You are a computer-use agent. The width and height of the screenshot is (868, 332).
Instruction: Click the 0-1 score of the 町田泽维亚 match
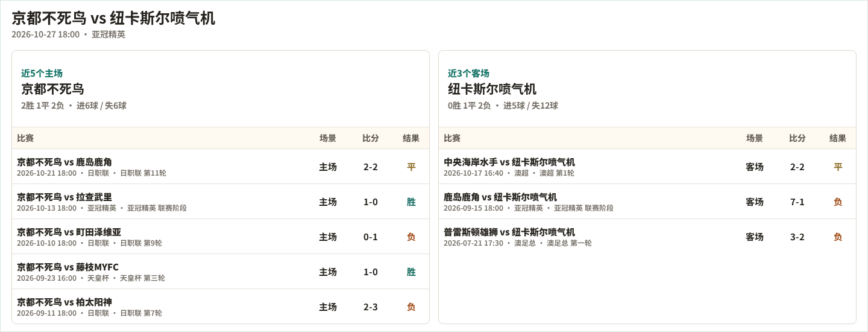371,237
